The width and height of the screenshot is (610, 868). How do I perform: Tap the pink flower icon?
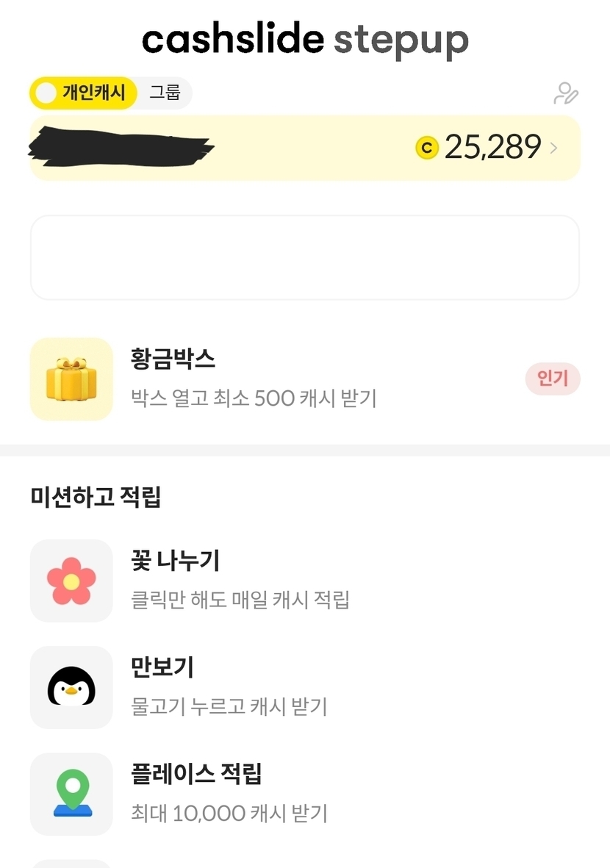(x=71, y=581)
